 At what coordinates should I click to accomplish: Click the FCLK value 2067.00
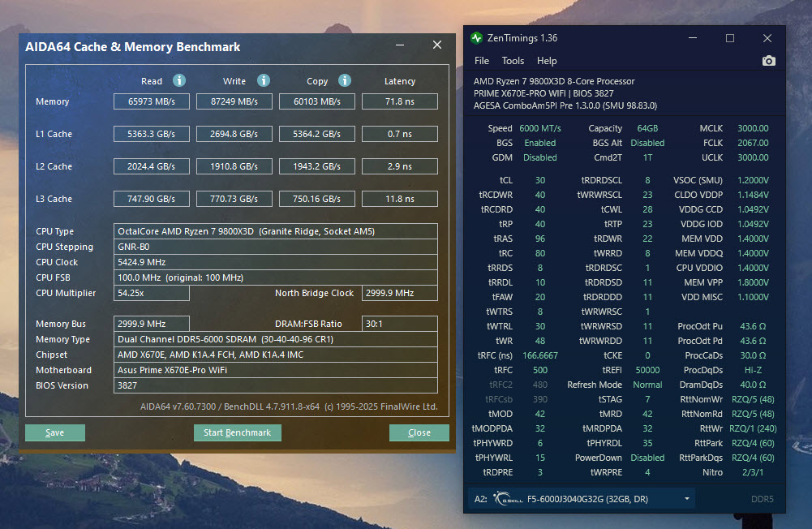[753, 143]
